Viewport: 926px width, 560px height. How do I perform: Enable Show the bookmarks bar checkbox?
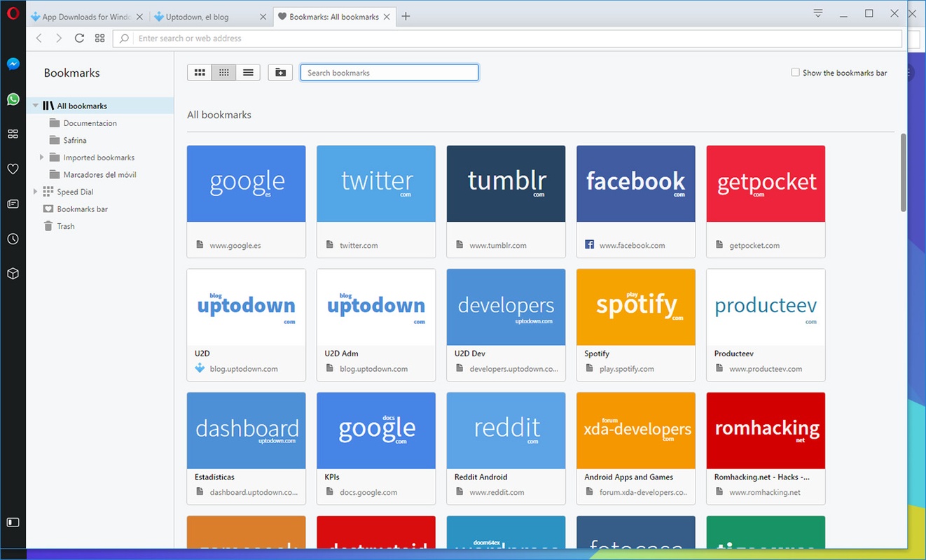(x=795, y=72)
